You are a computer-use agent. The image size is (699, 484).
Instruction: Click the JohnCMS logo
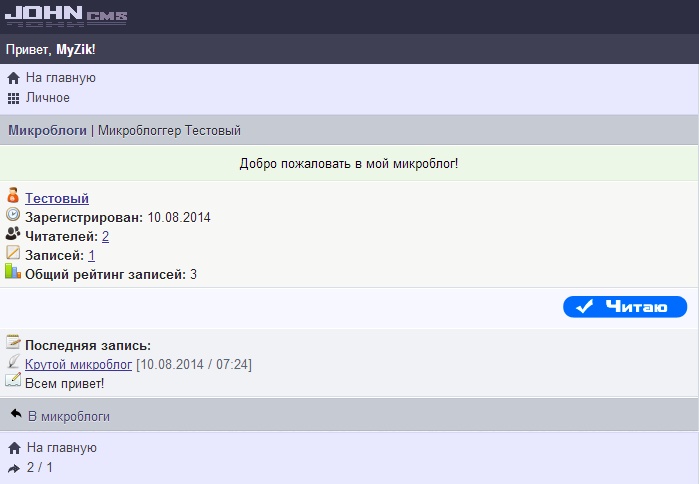[66, 17]
